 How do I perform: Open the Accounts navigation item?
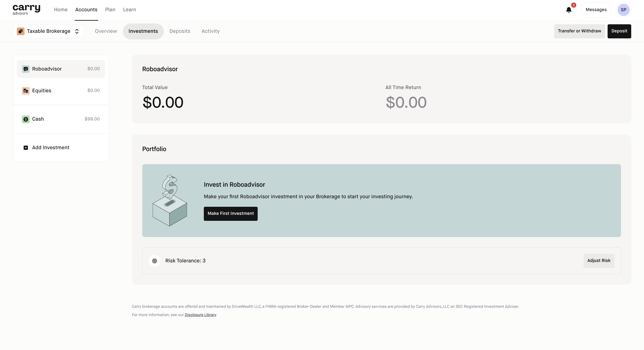[86, 10]
